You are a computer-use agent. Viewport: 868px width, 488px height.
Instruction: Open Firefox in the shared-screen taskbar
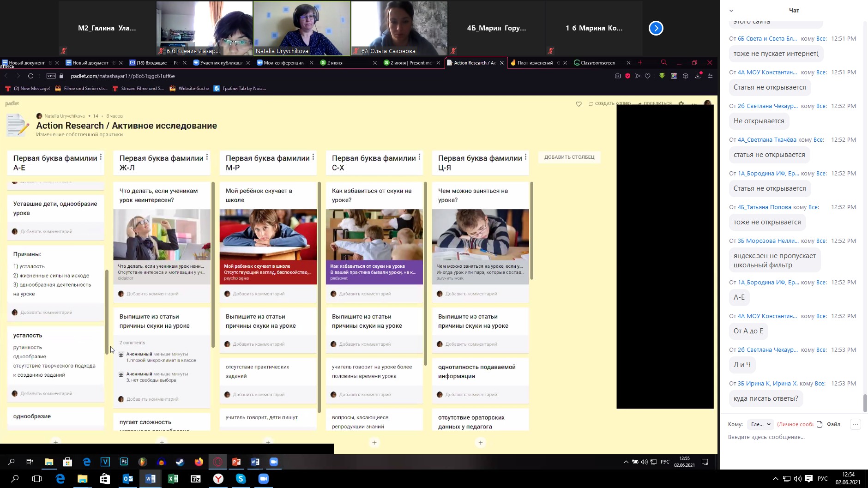199,462
